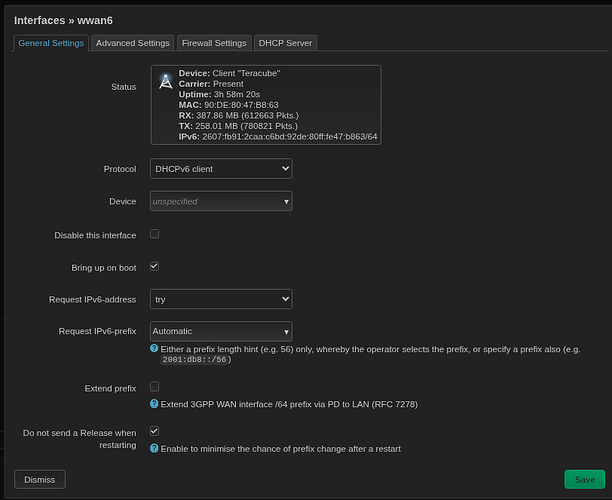Image resolution: width=612 pixels, height=500 pixels.
Task: Toggle Disable this interface checkbox
Action: (155, 234)
